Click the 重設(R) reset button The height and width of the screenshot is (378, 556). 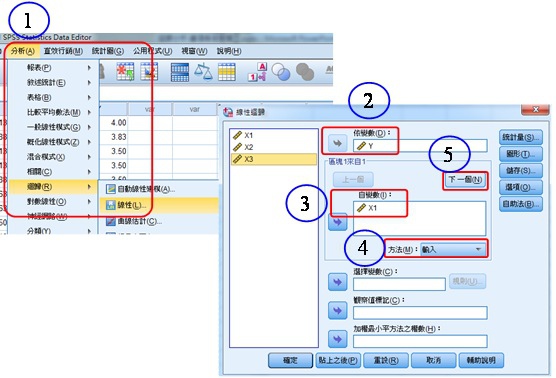click(386, 360)
